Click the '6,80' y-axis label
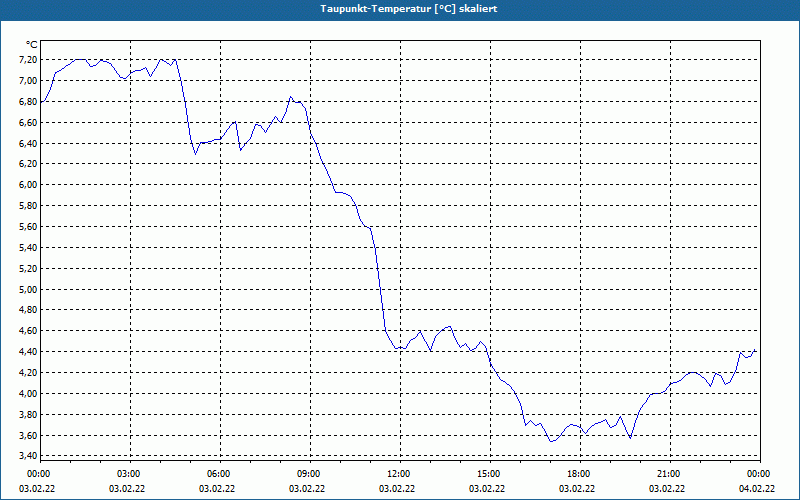This screenshot has width=800, height=500. click(x=29, y=102)
